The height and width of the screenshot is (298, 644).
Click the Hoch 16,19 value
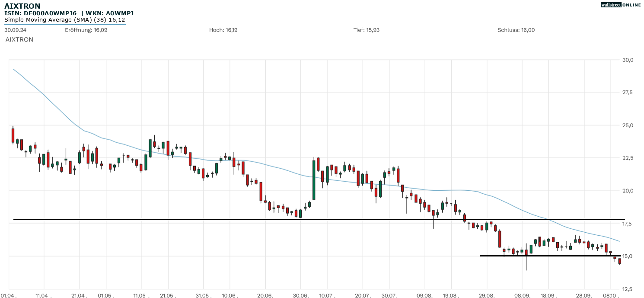pos(223,30)
